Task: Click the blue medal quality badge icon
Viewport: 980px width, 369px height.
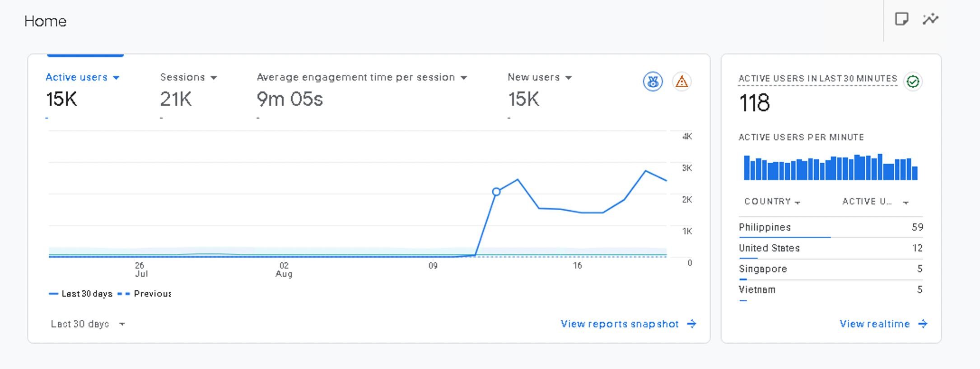Action: 653,82
